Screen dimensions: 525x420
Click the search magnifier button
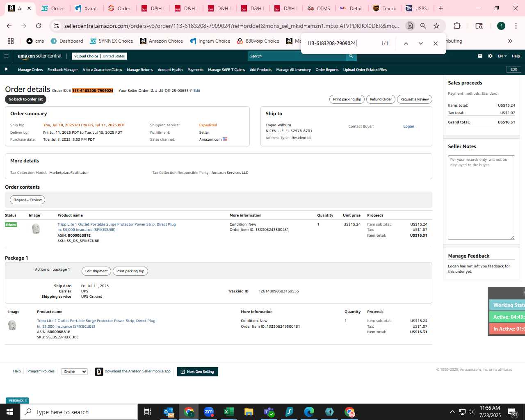pyautogui.click(x=351, y=56)
